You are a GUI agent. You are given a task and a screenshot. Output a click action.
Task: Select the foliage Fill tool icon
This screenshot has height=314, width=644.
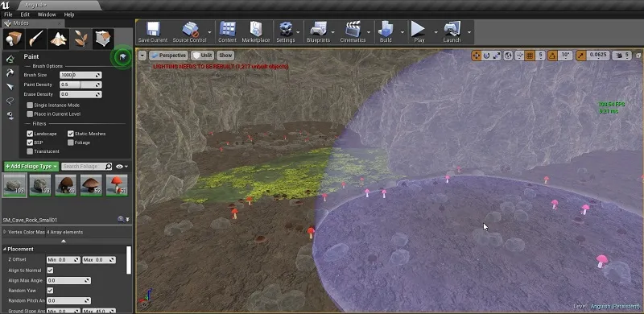tap(10, 116)
